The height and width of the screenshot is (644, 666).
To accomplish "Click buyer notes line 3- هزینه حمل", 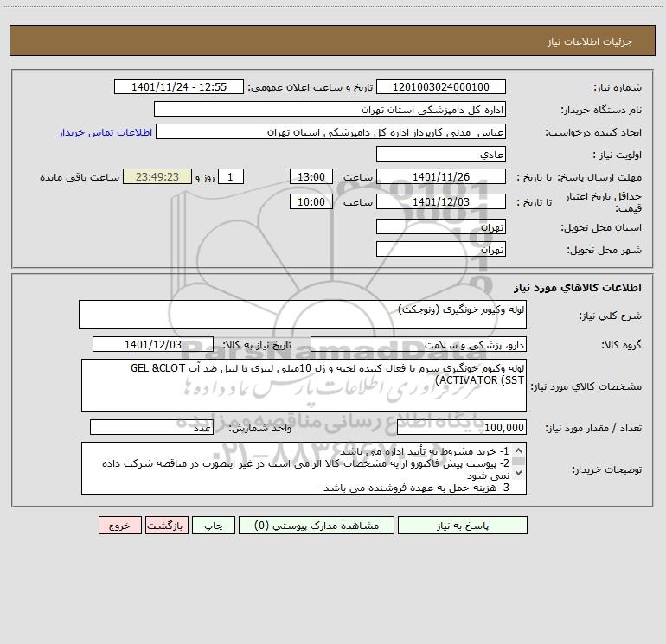I will tap(416, 488).
